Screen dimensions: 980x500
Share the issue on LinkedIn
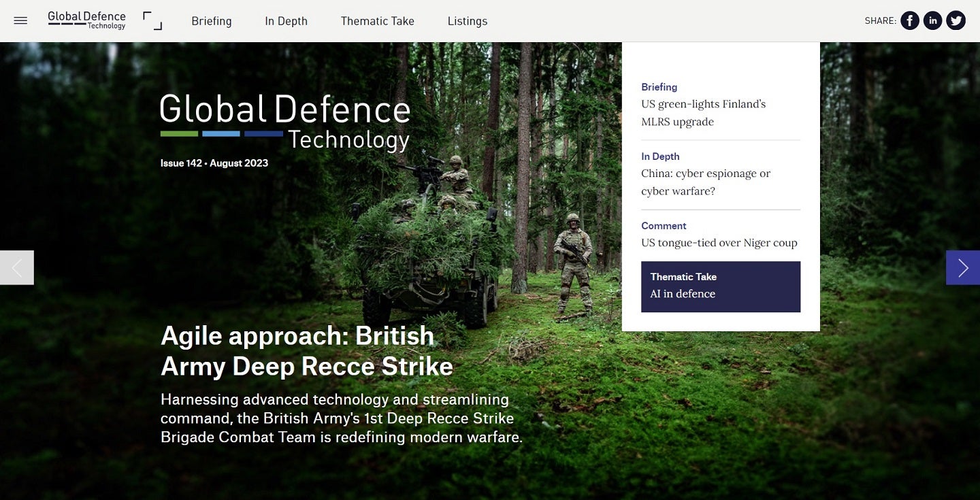(932, 20)
